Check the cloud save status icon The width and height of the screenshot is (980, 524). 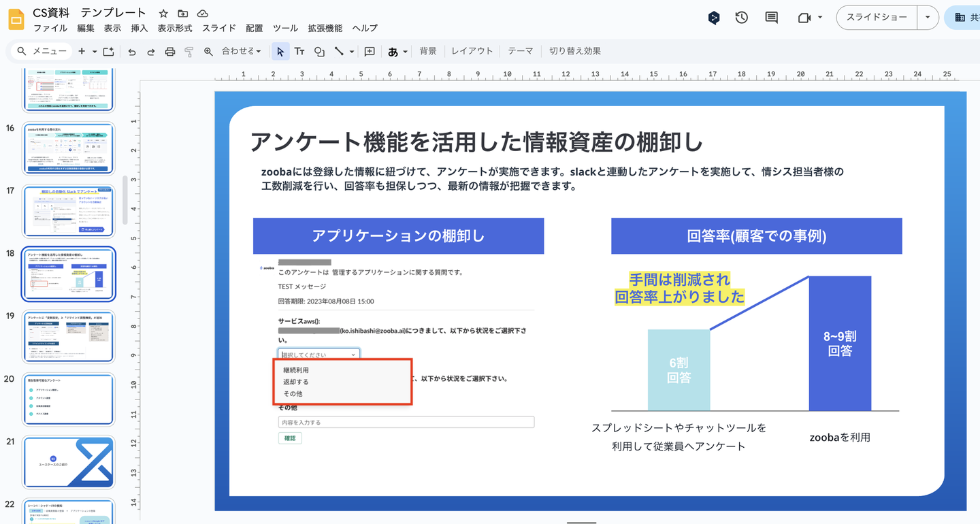pos(202,14)
